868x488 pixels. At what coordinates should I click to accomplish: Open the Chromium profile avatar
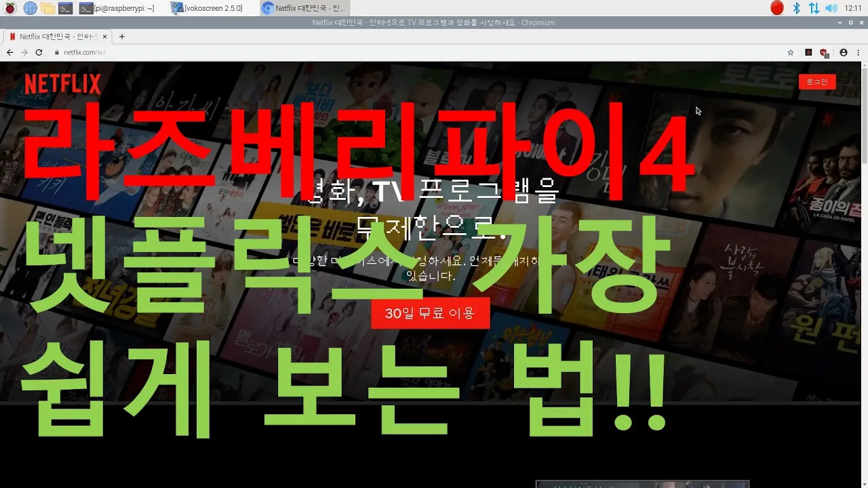click(844, 52)
